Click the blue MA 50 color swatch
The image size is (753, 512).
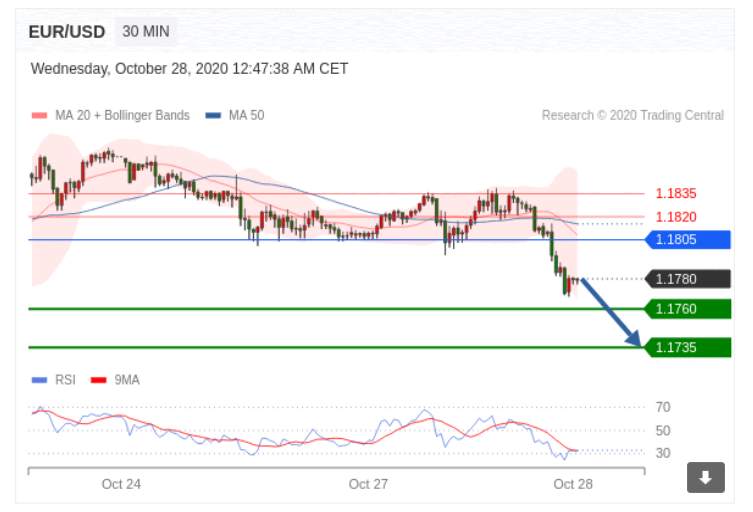(x=213, y=115)
